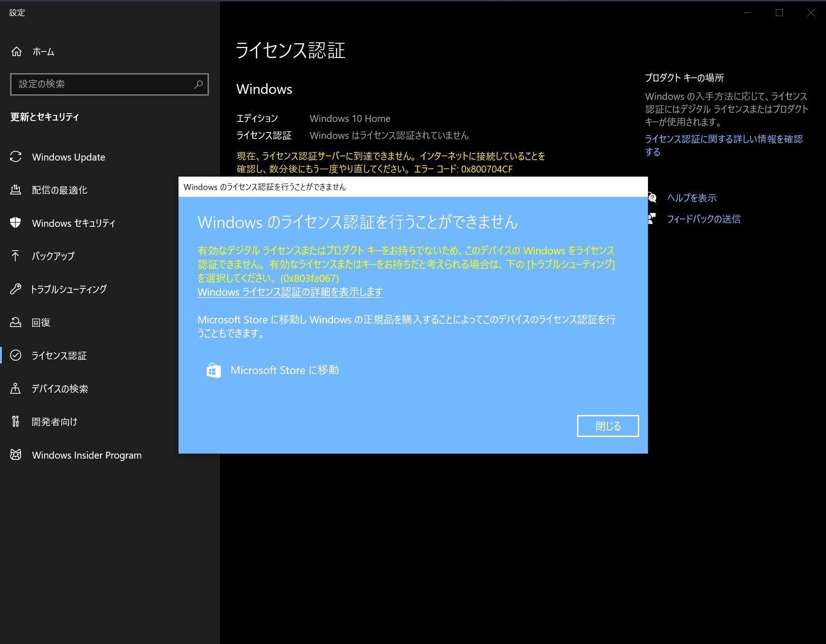Open the ホーム settings page
The image size is (826, 644).
[x=43, y=52]
